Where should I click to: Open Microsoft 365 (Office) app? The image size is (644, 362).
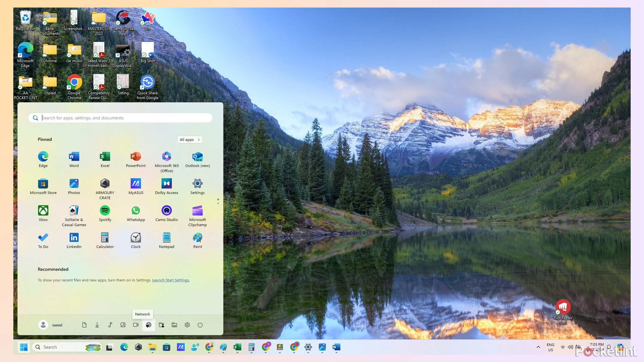point(167,162)
